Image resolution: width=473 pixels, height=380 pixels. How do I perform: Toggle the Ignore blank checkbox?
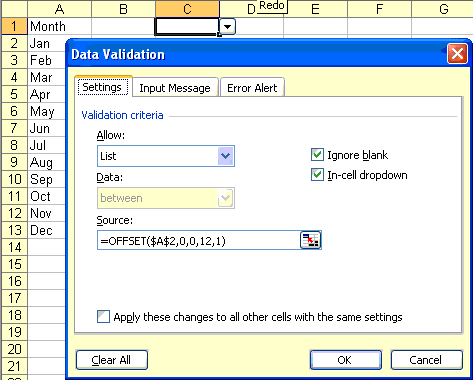[x=317, y=155]
